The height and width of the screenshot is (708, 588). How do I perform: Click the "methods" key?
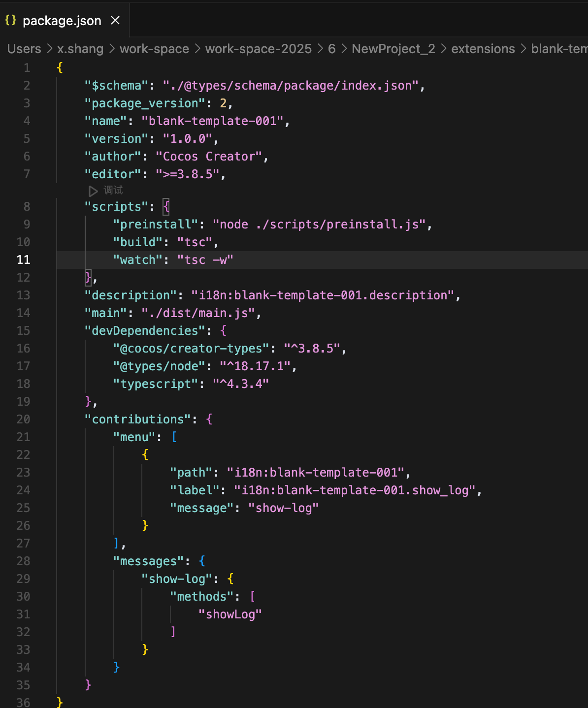tap(202, 596)
